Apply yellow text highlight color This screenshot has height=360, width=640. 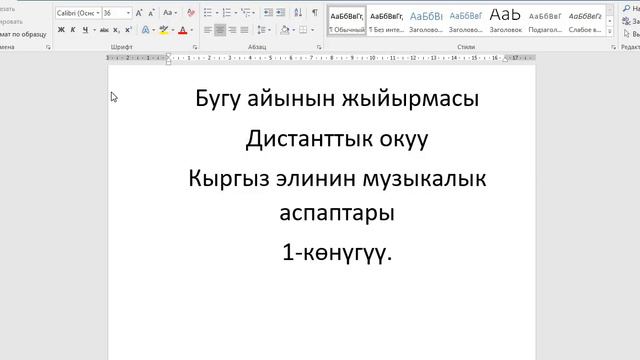click(164, 30)
